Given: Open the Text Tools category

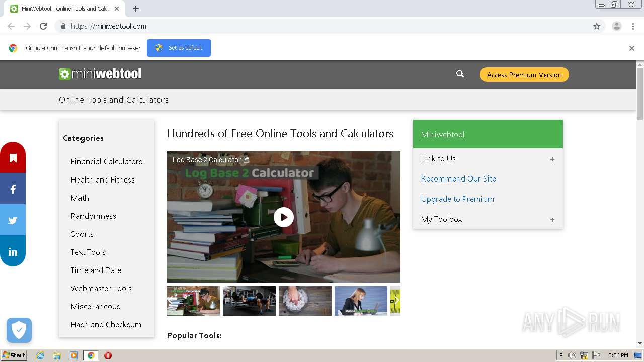Looking at the screenshot, I should tap(88, 252).
